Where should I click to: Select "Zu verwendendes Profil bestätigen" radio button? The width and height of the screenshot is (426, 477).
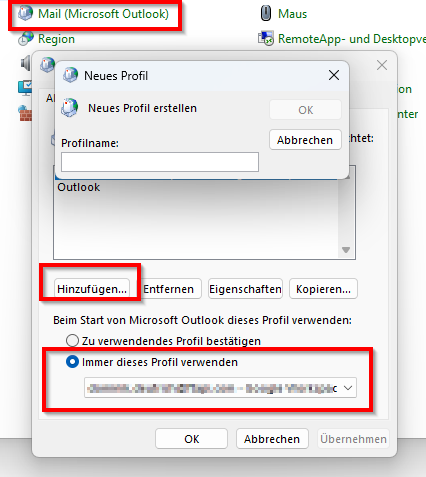pyautogui.click(x=72, y=341)
